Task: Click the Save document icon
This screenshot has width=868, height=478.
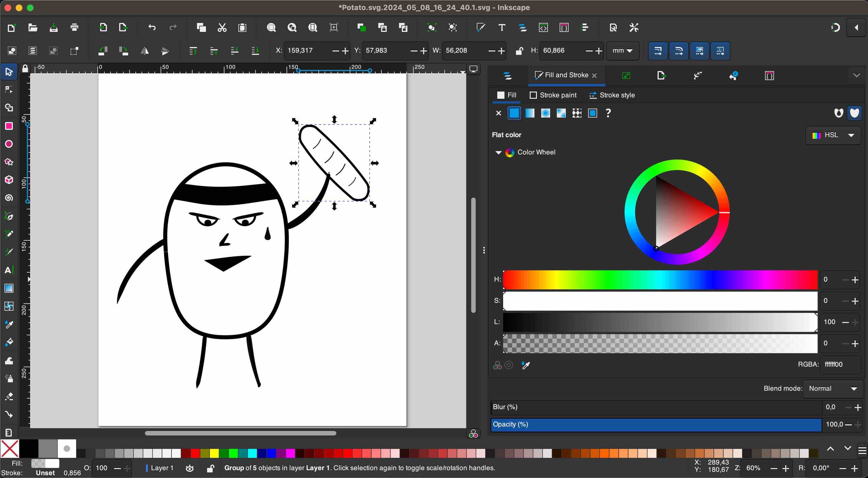Action: [x=53, y=28]
